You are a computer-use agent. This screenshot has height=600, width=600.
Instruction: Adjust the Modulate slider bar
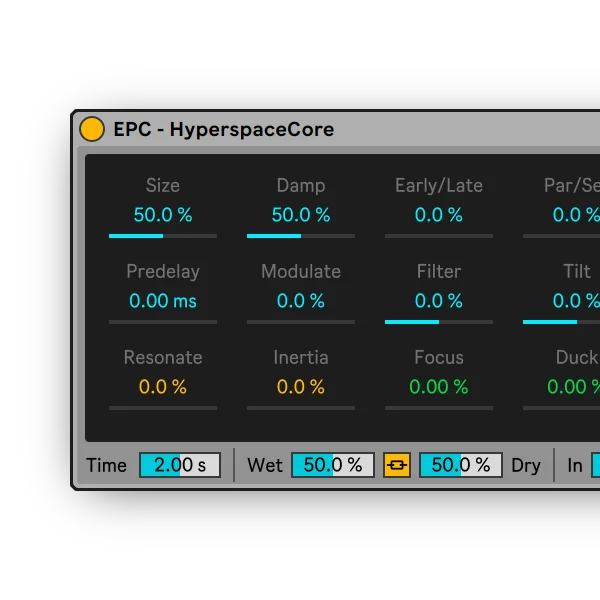(x=301, y=322)
